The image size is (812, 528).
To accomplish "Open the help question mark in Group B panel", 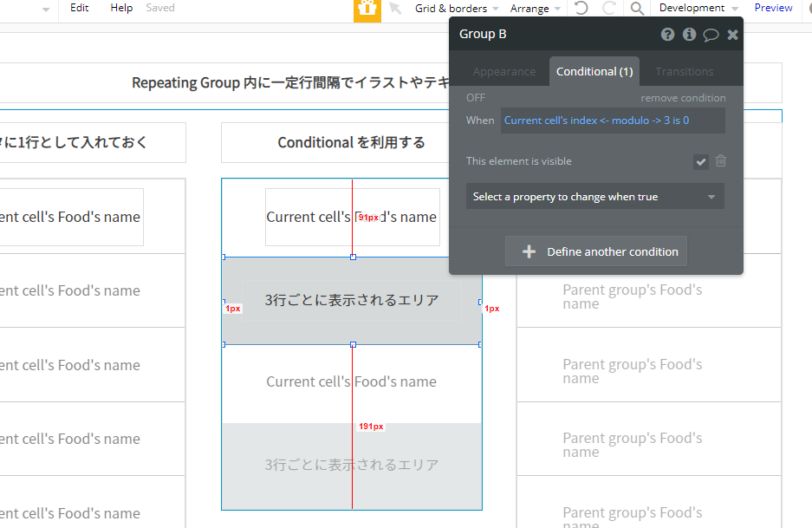I will (667, 34).
